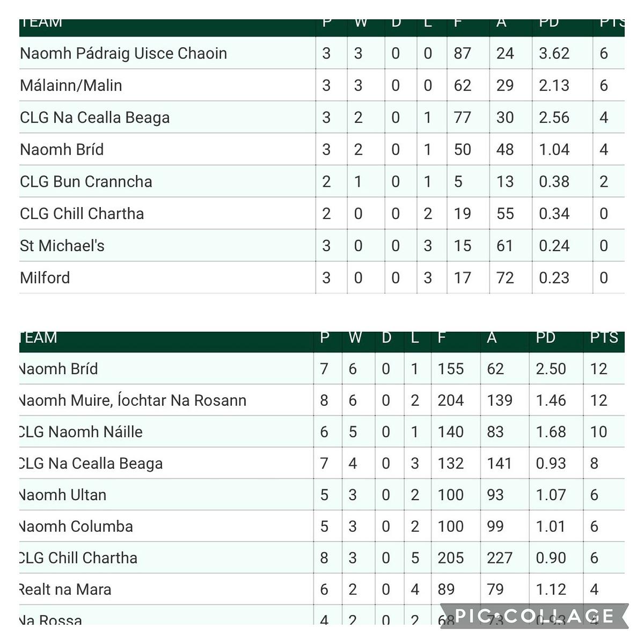Click Naomh Ultan team name
Screen dimensions: 644x644
pyautogui.click(x=63, y=494)
